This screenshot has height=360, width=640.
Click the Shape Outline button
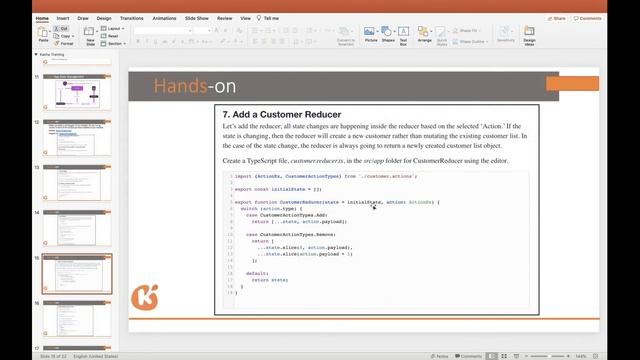pos(470,42)
